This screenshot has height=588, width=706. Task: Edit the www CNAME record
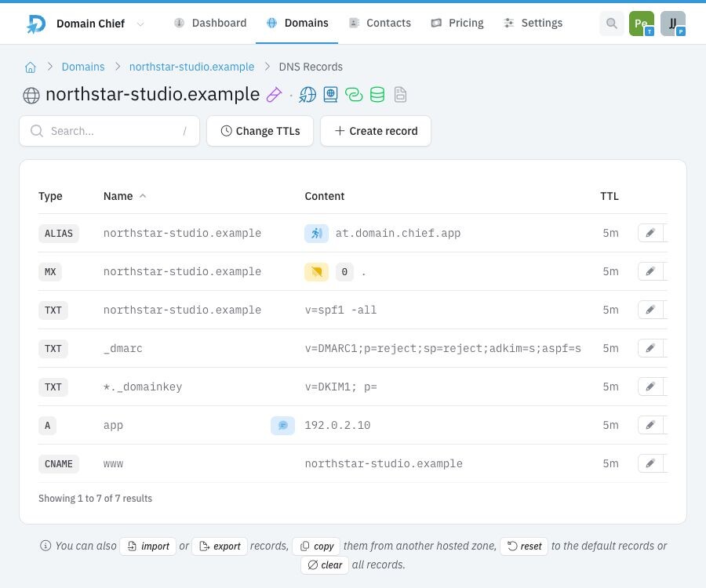tap(650, 464)
